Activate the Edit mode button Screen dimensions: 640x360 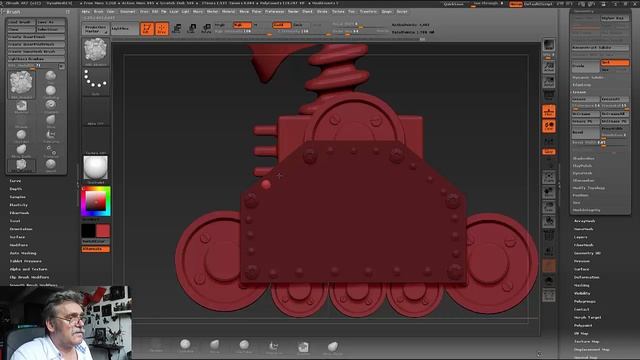147,29
